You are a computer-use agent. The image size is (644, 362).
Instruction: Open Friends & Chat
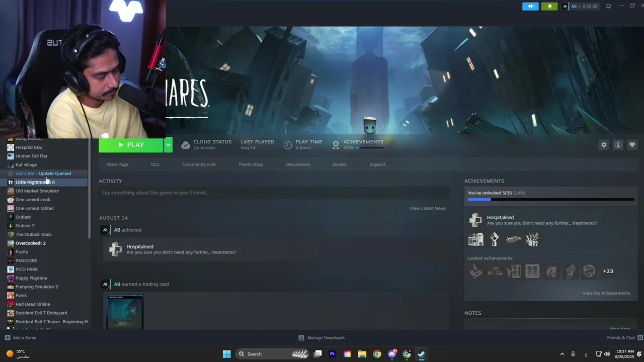click(625, 338)
